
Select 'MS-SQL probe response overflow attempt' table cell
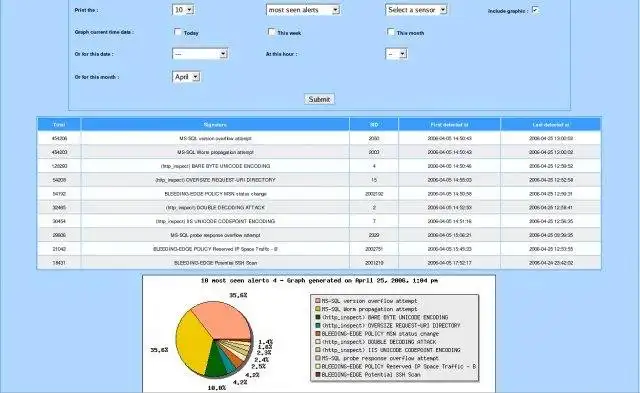tap(215, 235)
